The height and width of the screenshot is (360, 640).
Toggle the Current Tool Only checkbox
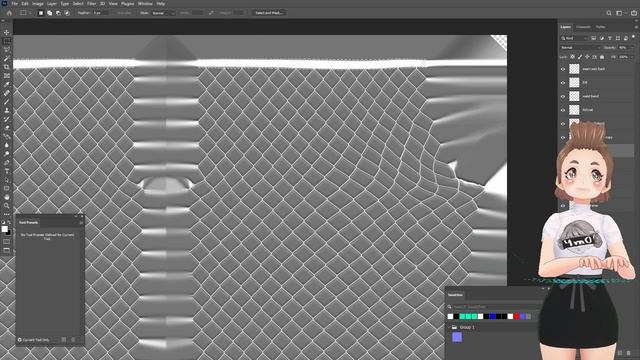click(x=20, y=340)
